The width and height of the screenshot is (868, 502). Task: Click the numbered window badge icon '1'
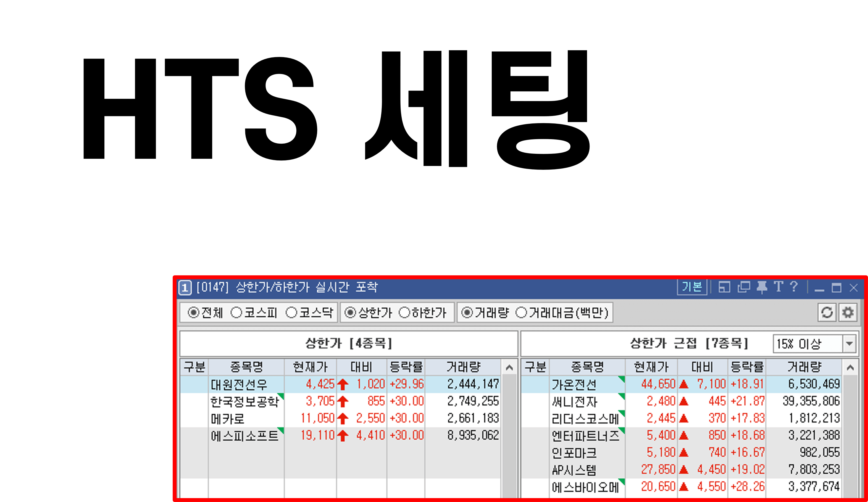click(185, 287)
